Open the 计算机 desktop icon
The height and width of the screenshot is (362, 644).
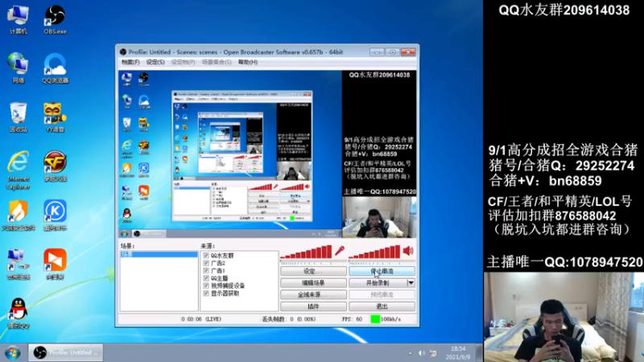pyautogui.click(x=18, y=19)
